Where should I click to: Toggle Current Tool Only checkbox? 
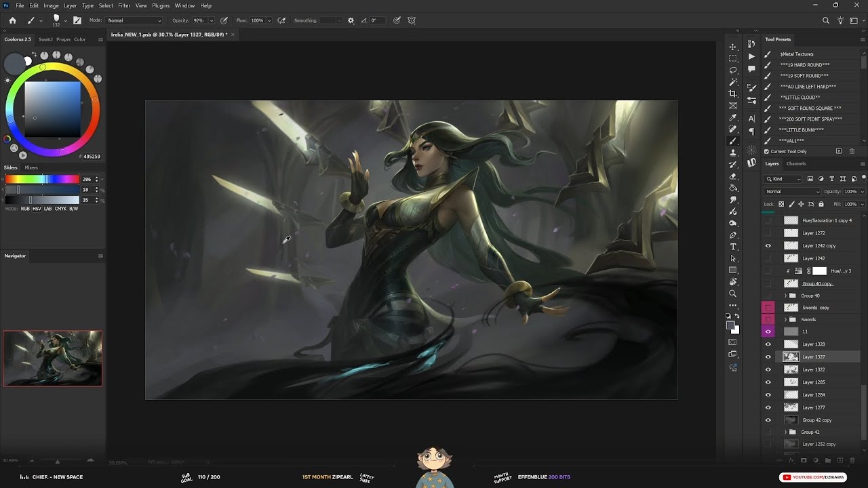(x=767, y=151)
